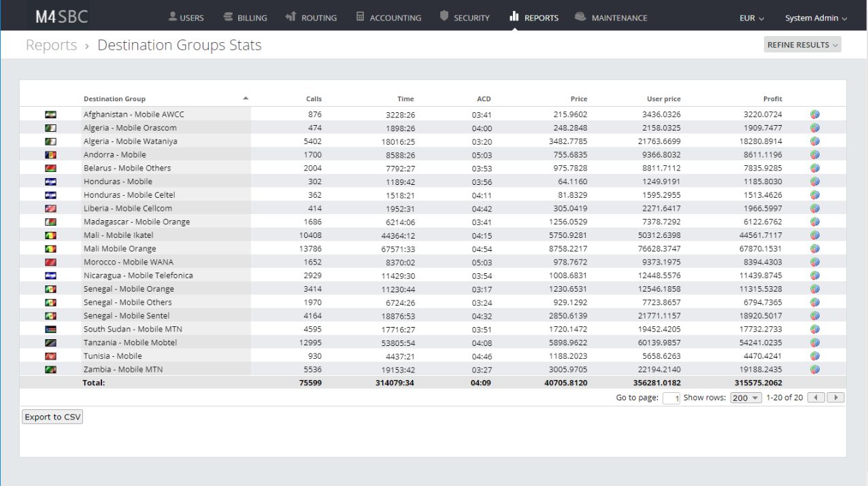Open the Users section
The image size is (868, 486).
[186, 18]
